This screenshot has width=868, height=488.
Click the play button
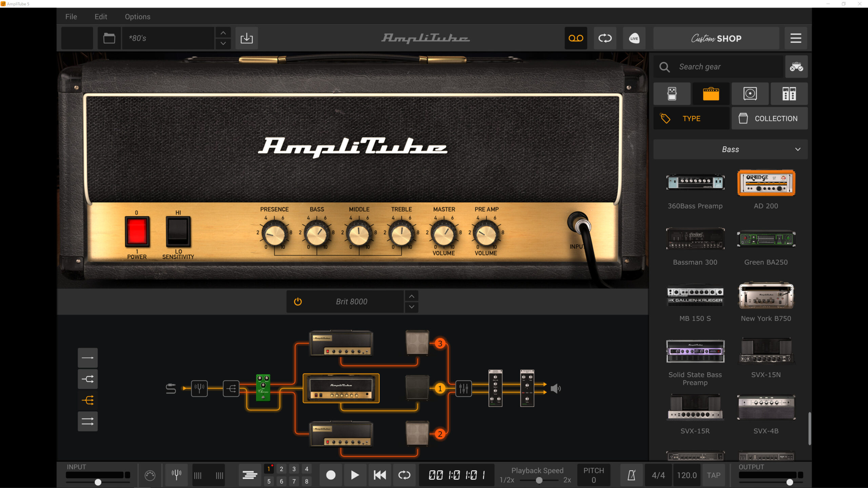tap(355, 475)
